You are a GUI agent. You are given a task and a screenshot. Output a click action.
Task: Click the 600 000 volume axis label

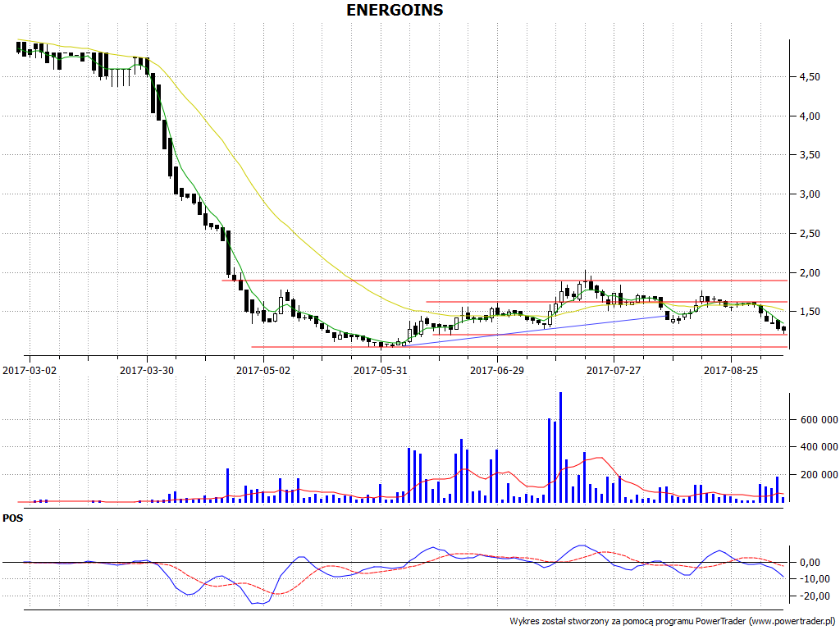(819, 419)
